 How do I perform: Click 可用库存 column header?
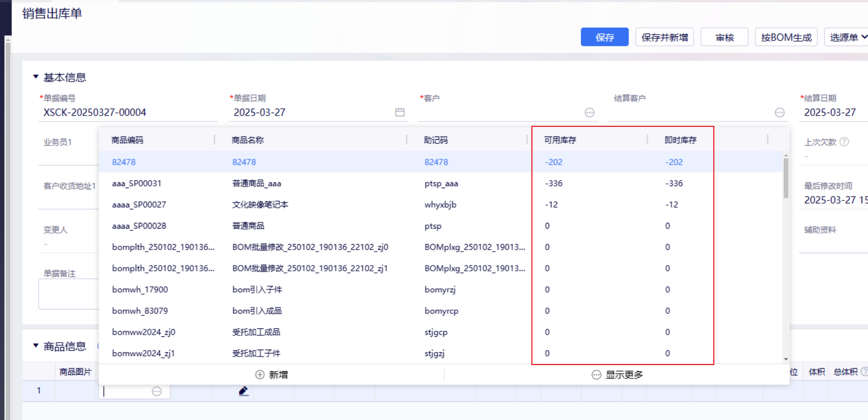coord(560,140)
